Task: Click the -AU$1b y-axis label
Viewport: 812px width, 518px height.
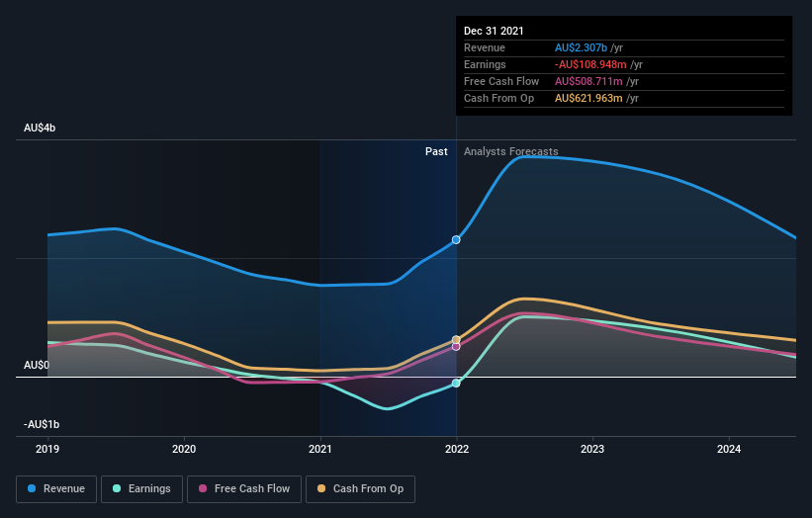Action: 42,425
